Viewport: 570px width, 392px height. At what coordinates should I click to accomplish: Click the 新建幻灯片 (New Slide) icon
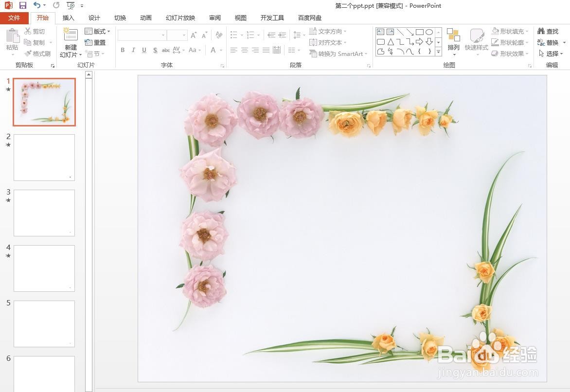point(71,35)
